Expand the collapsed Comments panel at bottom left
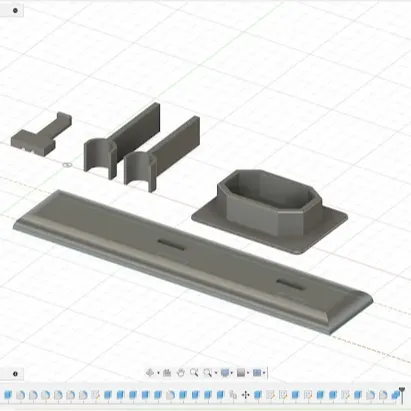 pos(15,374)
